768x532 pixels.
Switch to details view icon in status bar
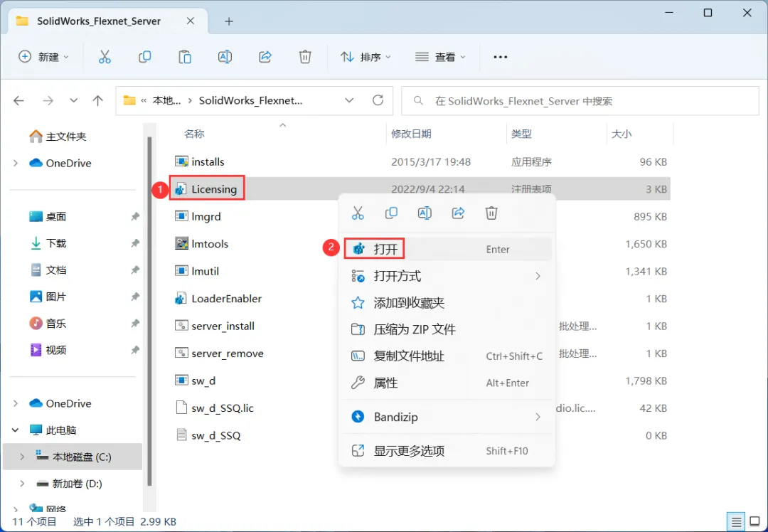point(736,522)
